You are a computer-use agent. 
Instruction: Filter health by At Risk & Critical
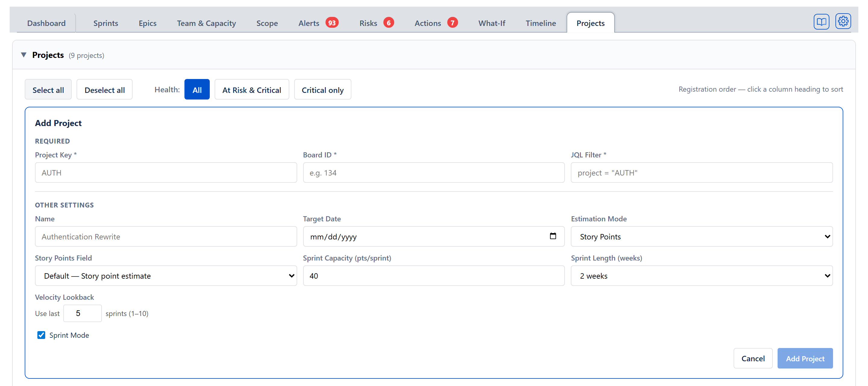point(251,90)
